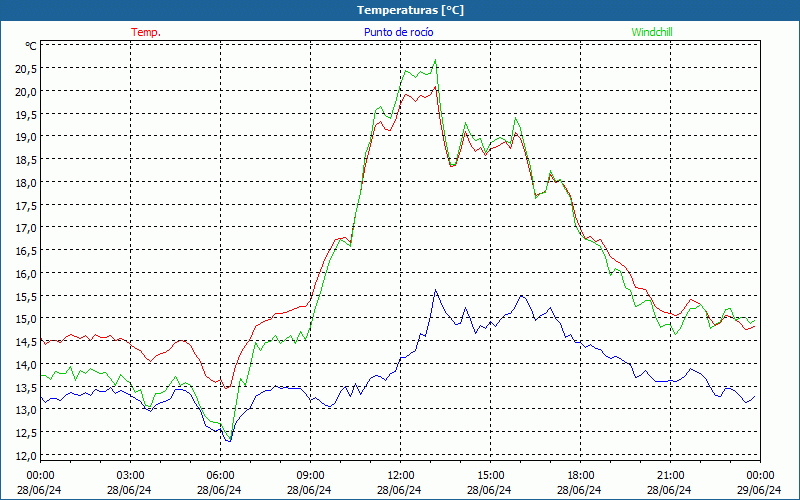Click the 20,0 y-axis value

click(x=26, y=91)
